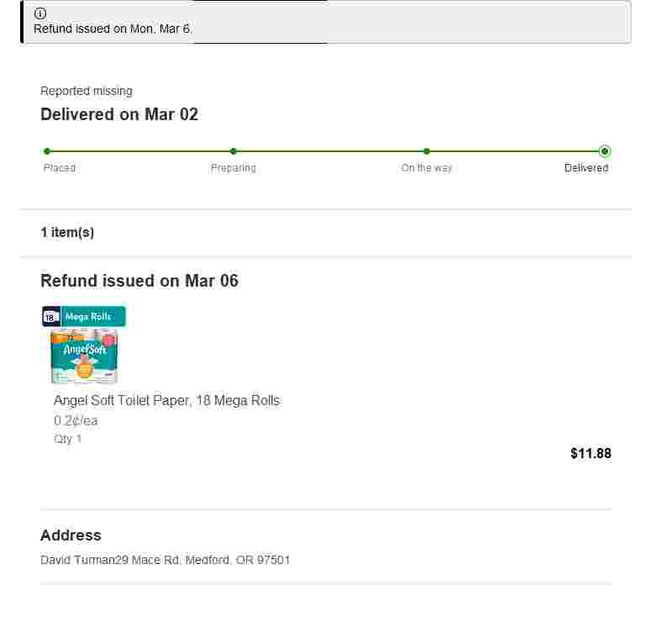Click the On the way label
Image resolution: width=672 pixels, height=638 pixels.
427,167
